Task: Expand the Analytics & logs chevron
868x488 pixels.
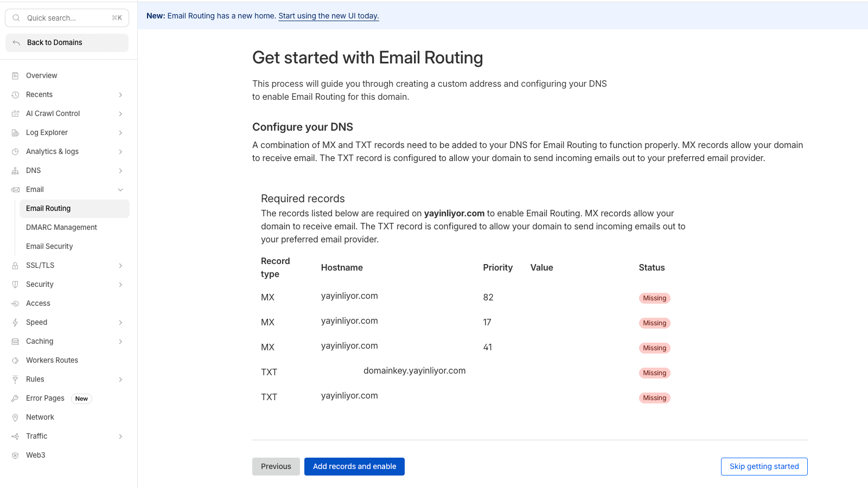Action: [x=120, y=152]
